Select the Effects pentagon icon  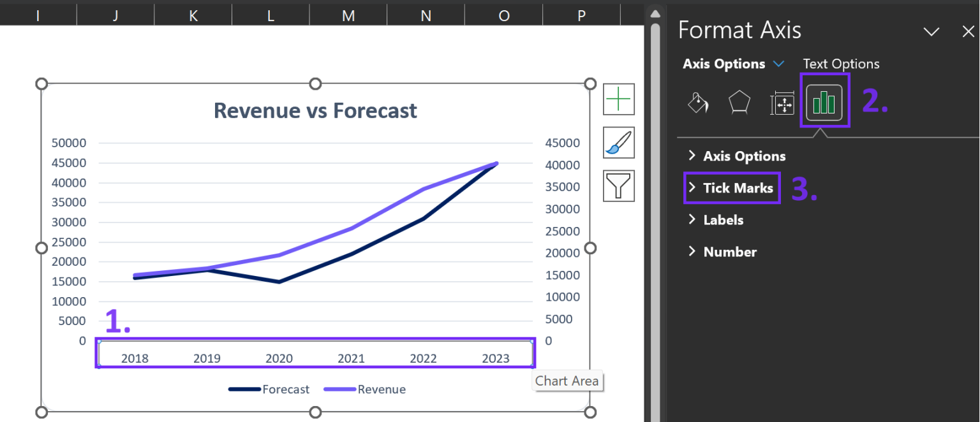[739, 102]
